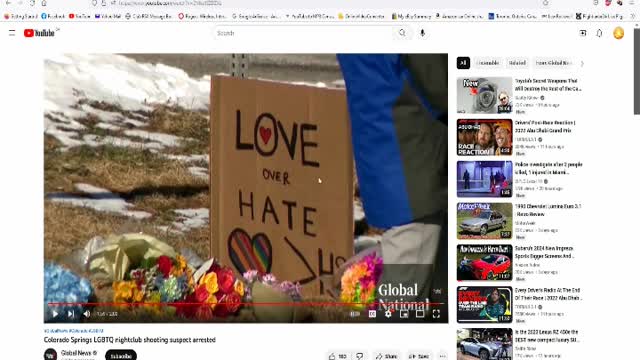Share the video
Image resolution: width=640 pixels, height=360 pixels.
(386, 356)
